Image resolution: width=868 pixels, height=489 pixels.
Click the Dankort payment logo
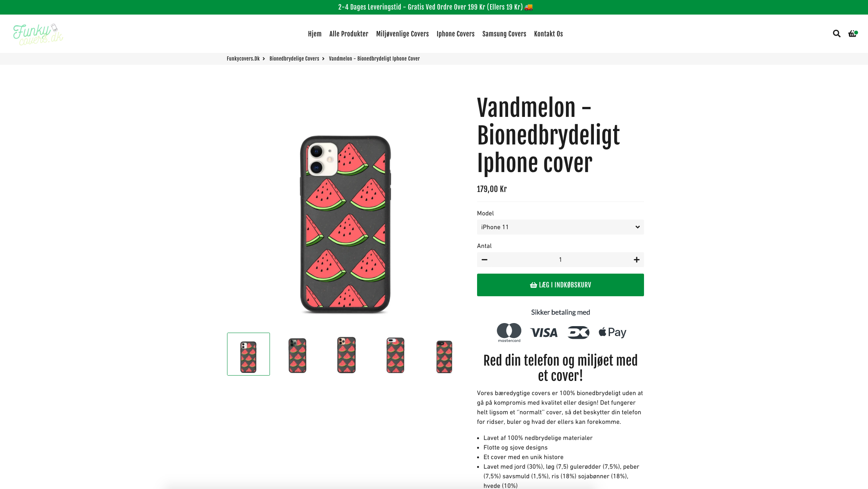[578, 332]
